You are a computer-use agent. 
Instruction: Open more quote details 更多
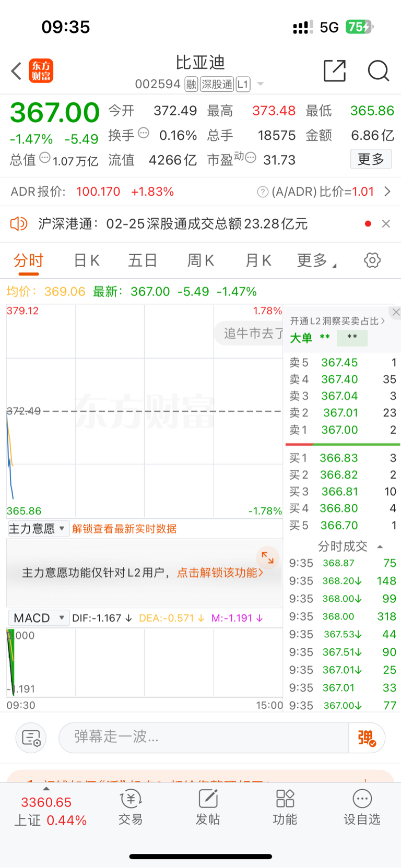point(371,159)
